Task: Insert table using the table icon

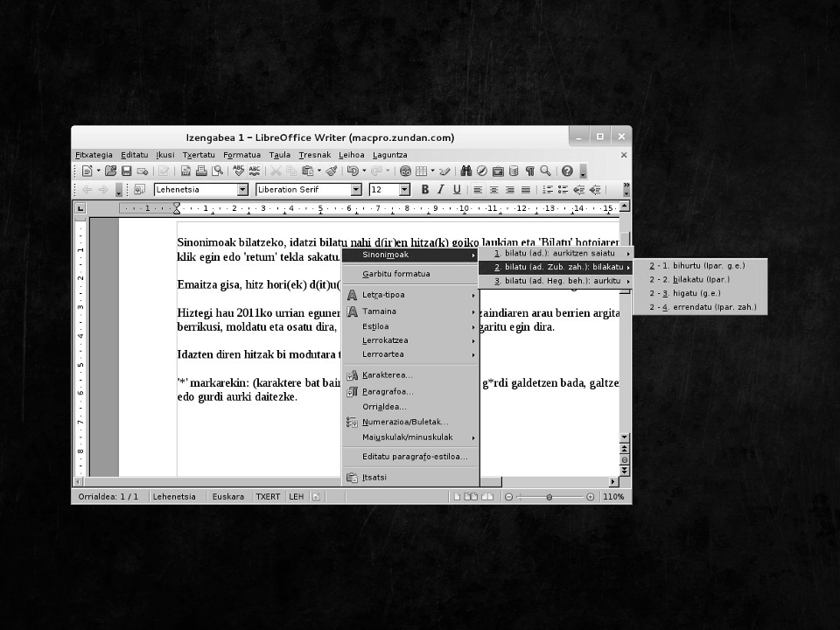Action: click(421, 171)
